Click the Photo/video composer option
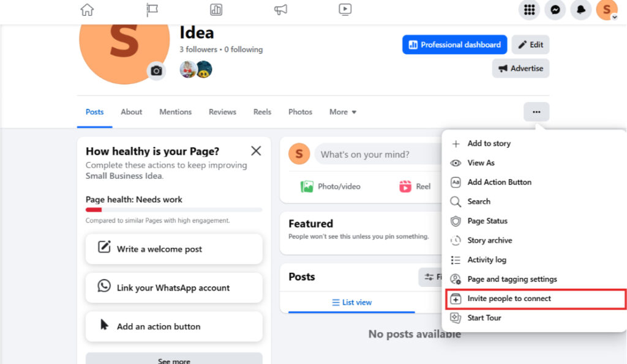Screen dimensions: 627x364 331,187
